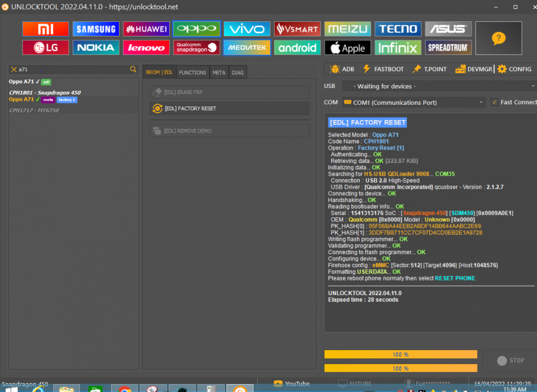Select the Infinix brand logo
537x392 pixels.
398,48
